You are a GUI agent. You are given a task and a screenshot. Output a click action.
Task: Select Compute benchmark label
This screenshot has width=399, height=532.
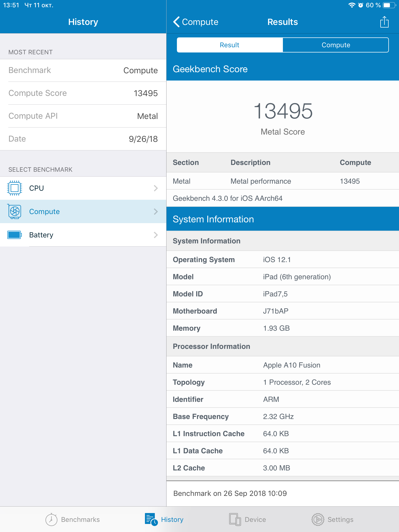(x=44, y=211)
